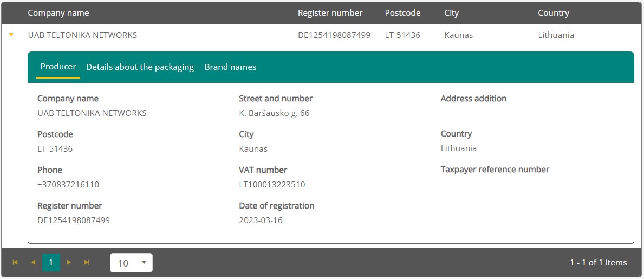The height and width of the screenshot is (279, 644).
Task: Jump to last page of results
Action: pyautogui.click(x=87, y=263)
